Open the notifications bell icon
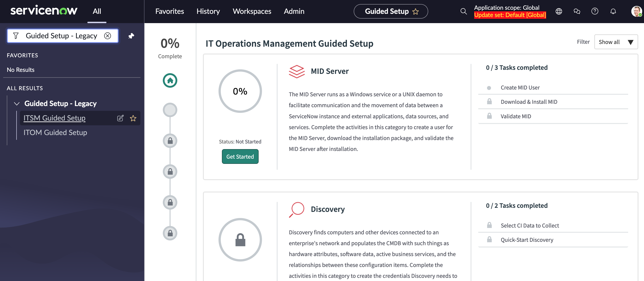 tap(613, 11)
